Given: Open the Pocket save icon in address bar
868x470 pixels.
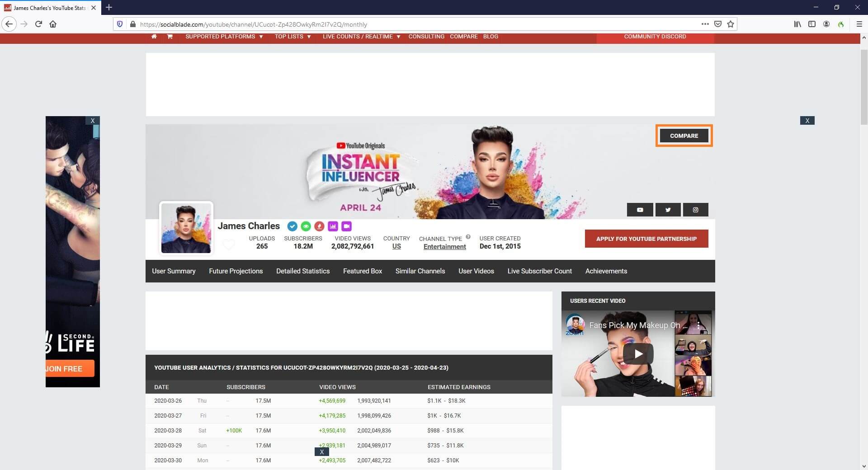Looking at the screenshot, I should (x=717, y=24).
